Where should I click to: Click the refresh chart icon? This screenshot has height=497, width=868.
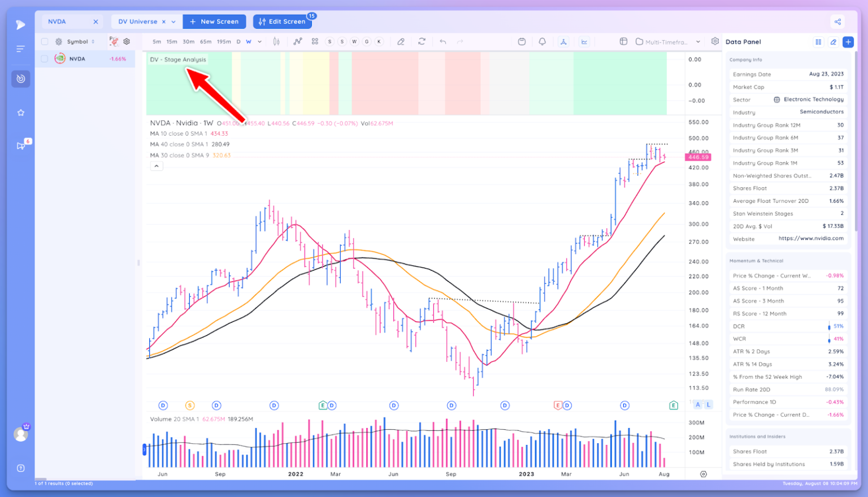pos(422,41)
